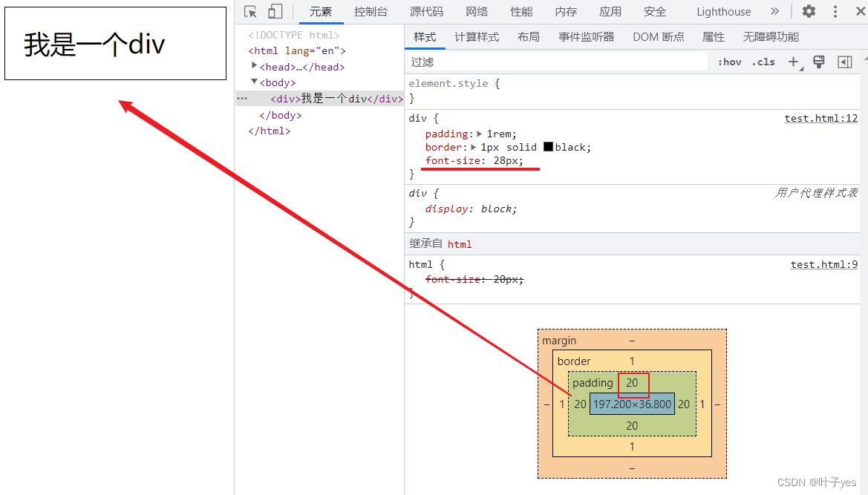Image resolution: width=868 pixels, height=495 pixels.
Task: Expand the head element in DOM tree
Action: pos(255,66)
